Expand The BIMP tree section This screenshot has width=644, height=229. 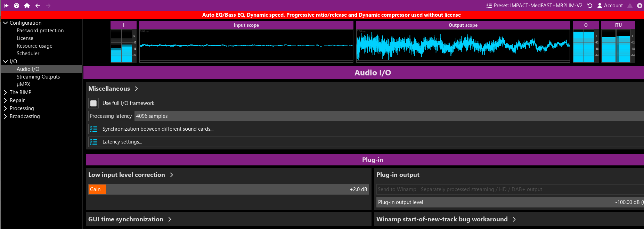(x=6, y=92)
